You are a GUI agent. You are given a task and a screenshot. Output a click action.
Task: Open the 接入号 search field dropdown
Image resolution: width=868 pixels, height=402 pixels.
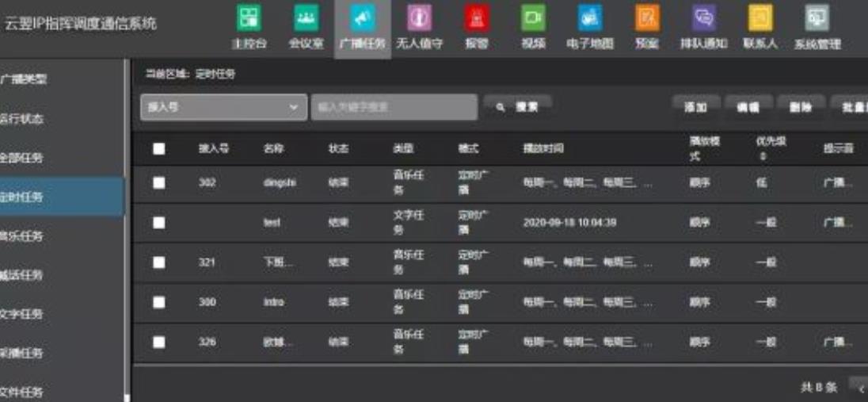(223, 107)
